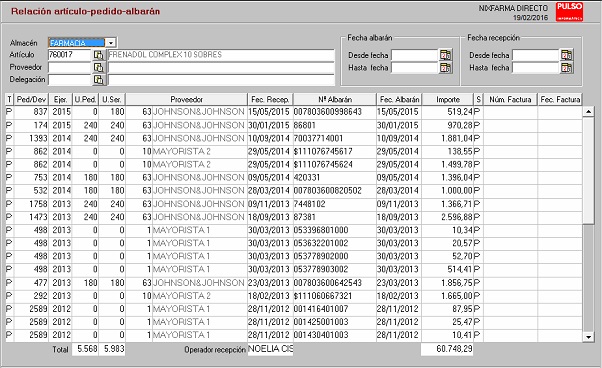Image resolution: width=602 pixels, height=368 pixels.
Task: Select albarán number 70037714001
Action: (x=318, y=138)
